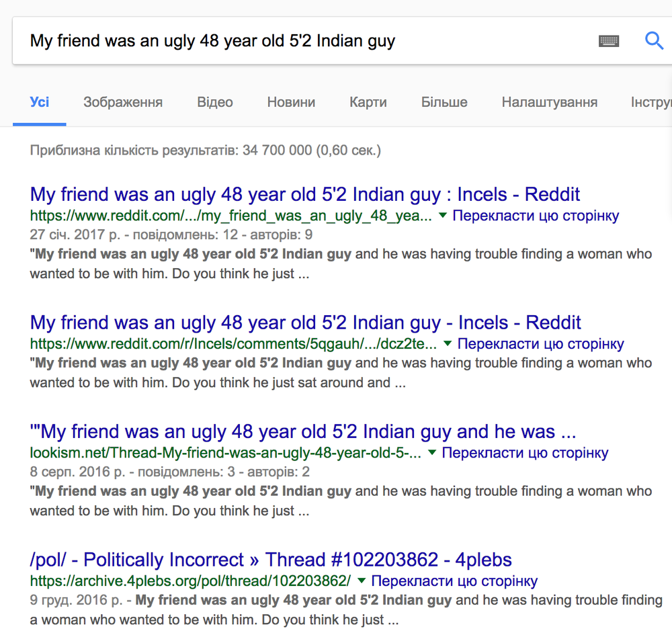Viewport: 672px width, 641px height.
Task: Expand the green arrow beside the lookism.net URL
Action: [432, 453]
